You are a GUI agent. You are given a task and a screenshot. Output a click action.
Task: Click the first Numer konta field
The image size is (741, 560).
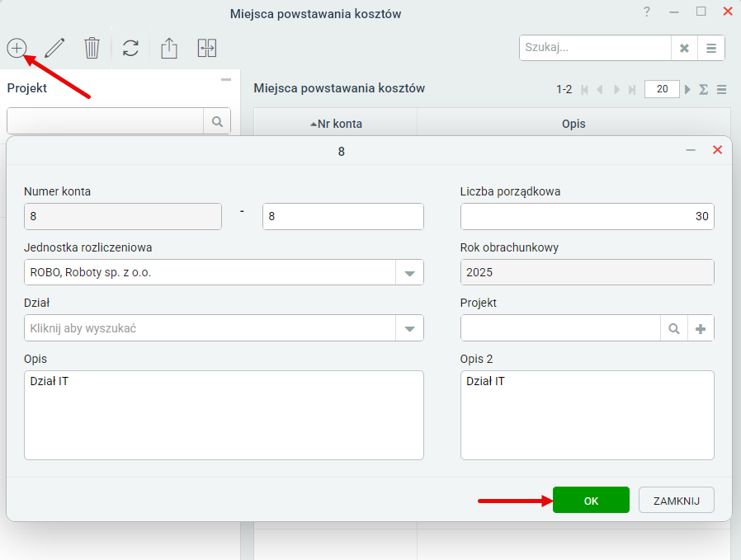123,216
